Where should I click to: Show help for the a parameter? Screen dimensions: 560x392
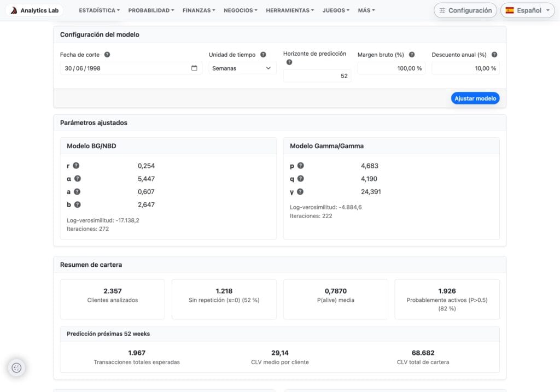[x=77, y=192]
